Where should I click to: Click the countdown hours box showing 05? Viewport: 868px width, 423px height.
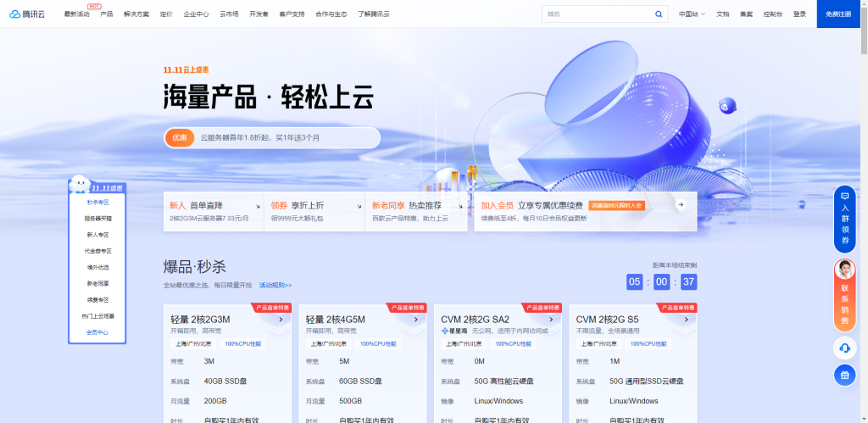[634, 281]
